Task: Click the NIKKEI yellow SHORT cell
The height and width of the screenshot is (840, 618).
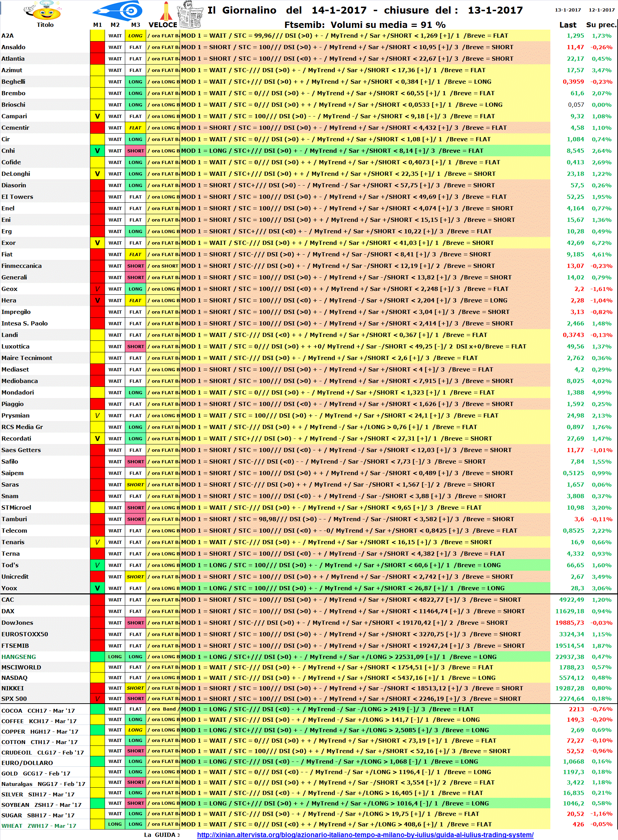Action: (x=135, y=688)
